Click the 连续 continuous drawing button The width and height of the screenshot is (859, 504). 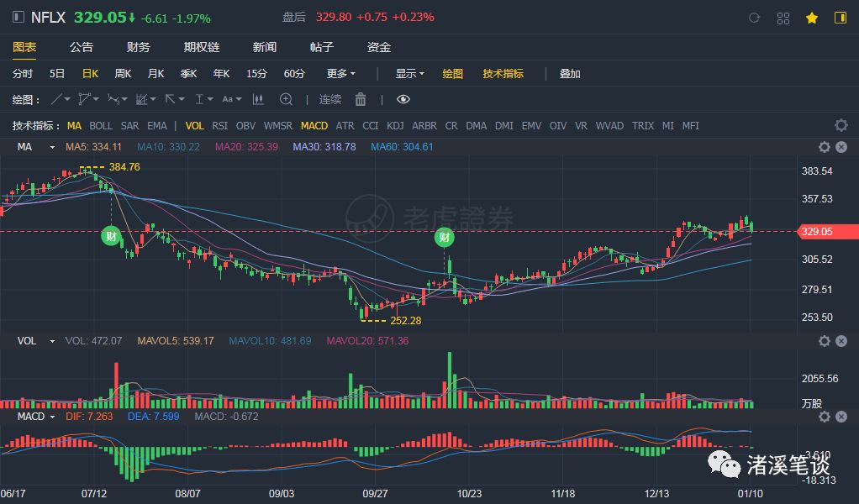(x=330, y=100)
